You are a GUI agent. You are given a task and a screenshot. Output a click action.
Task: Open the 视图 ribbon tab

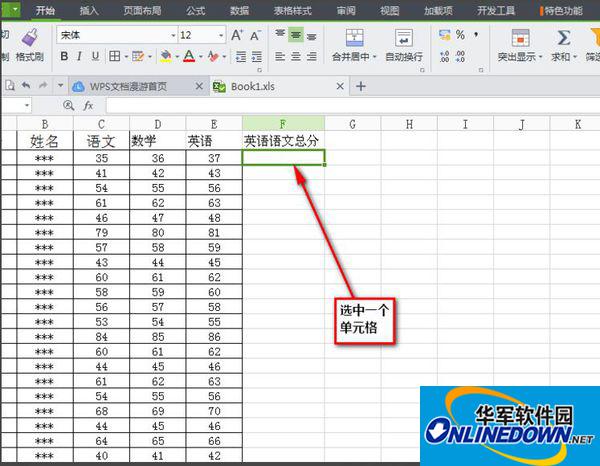tap(390, 10)
